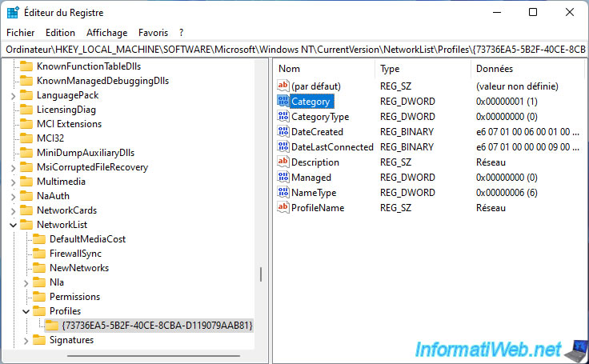Open the Fichier menu
This screenshot has height=364, width=589.
click(x=21, y=33)
